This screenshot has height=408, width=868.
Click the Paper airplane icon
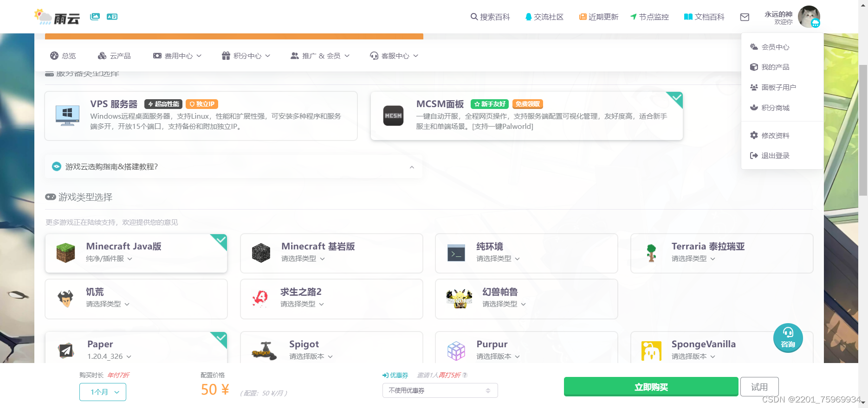(x=66, y=350)
